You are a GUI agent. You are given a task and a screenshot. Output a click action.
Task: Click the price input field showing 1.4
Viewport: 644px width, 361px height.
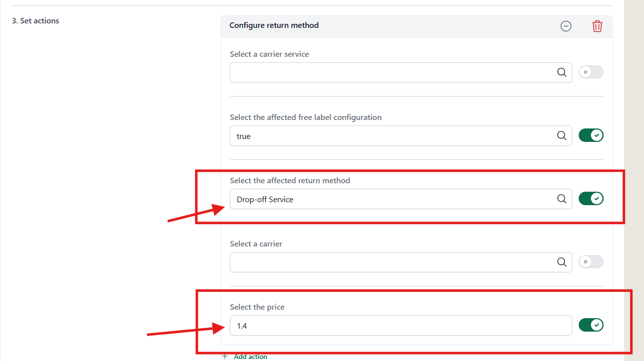(401, 325)
